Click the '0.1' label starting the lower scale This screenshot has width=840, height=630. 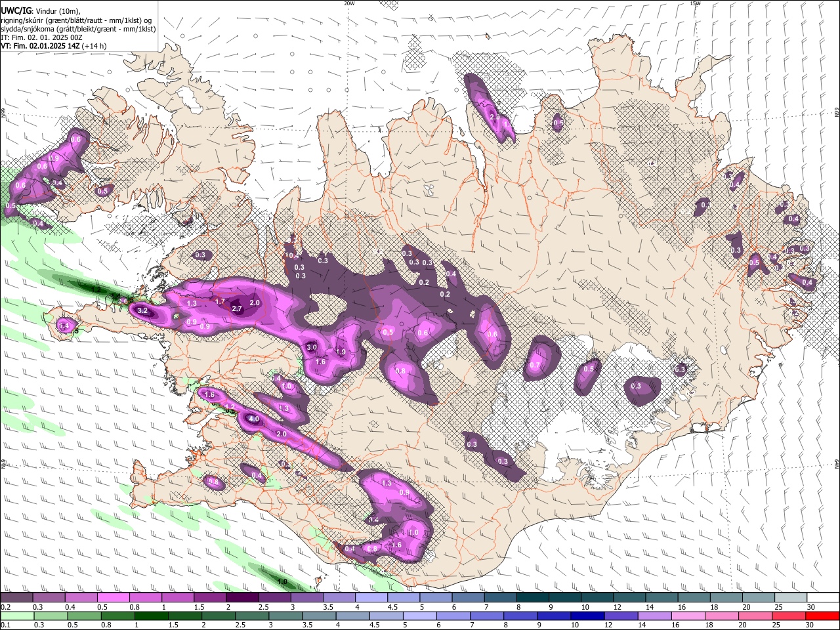5,625
